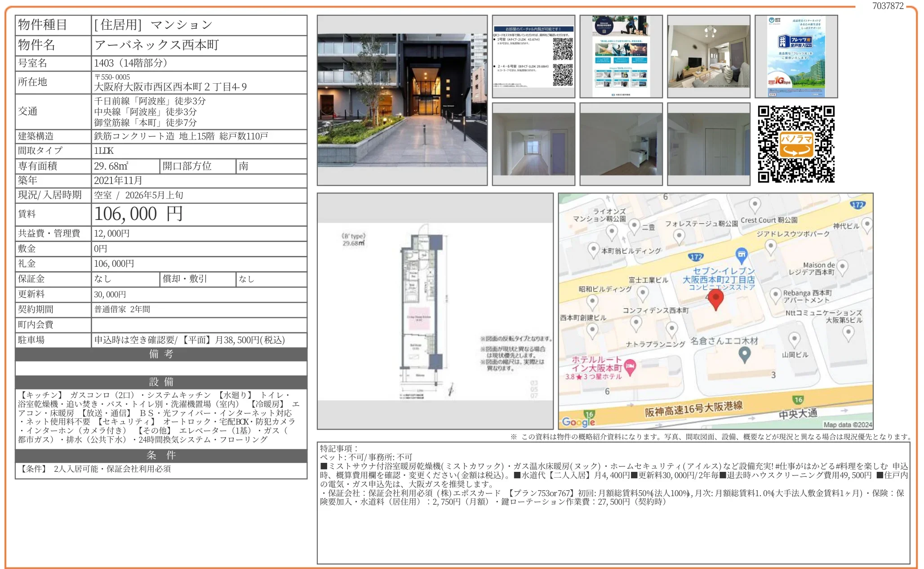Click the green Route 16 road shield icon
The width and height of the screenshot is (924, 569).
click(x=798, y=400)
